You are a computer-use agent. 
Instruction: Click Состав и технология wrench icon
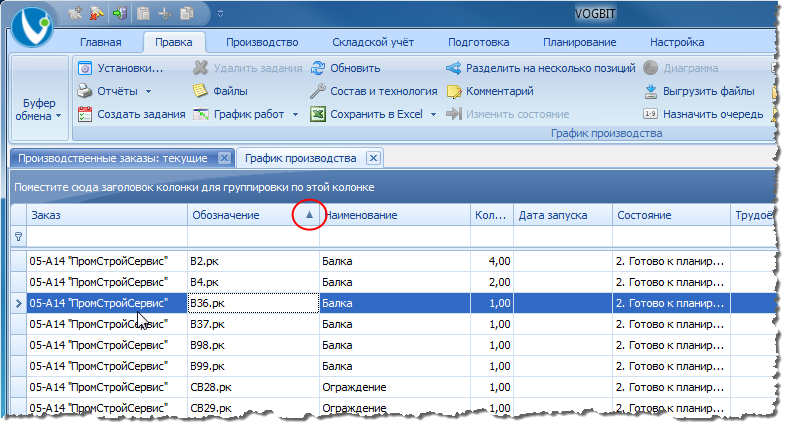[318, 91]
